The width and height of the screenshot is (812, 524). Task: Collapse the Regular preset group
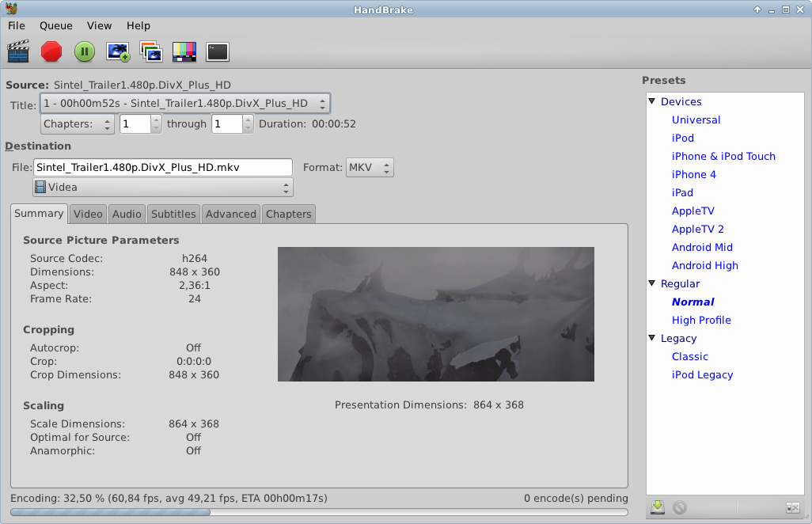[x=652, y=283]
